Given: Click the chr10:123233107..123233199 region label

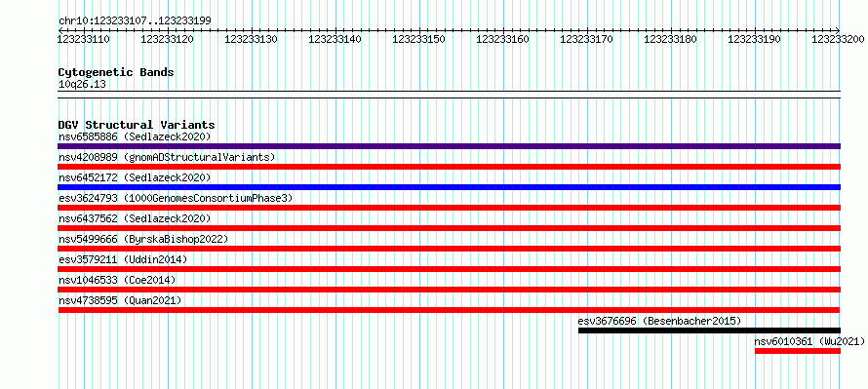Looking at the screenshot, I should click(x=135, y=21).
